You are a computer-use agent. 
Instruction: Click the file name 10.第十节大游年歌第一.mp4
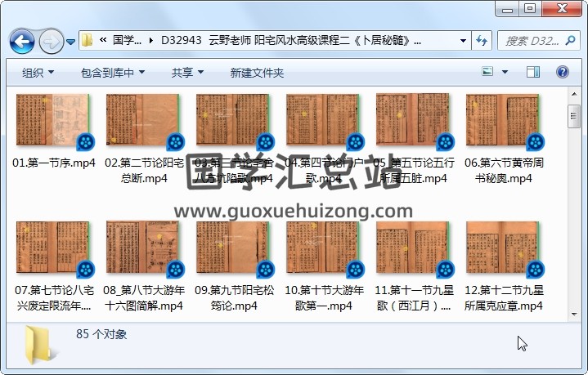(x=324, y=298)
